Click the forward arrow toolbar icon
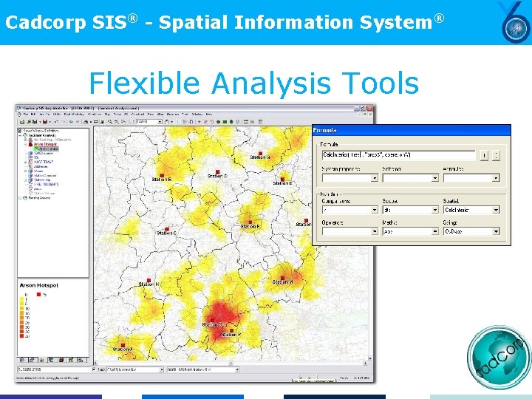 [x=78, y=122]
